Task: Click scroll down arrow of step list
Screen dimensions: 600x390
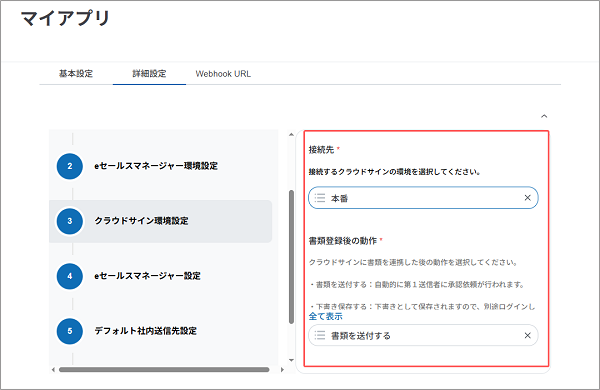Action: tap(292, 360)
